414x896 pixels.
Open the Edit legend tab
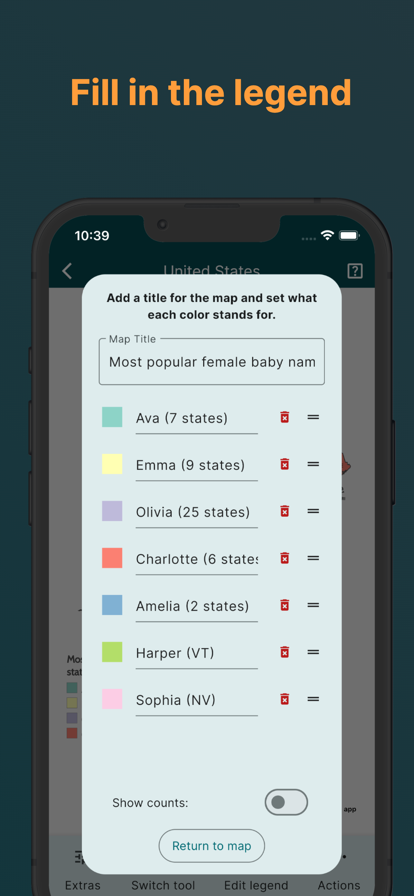tap(256, 885)
